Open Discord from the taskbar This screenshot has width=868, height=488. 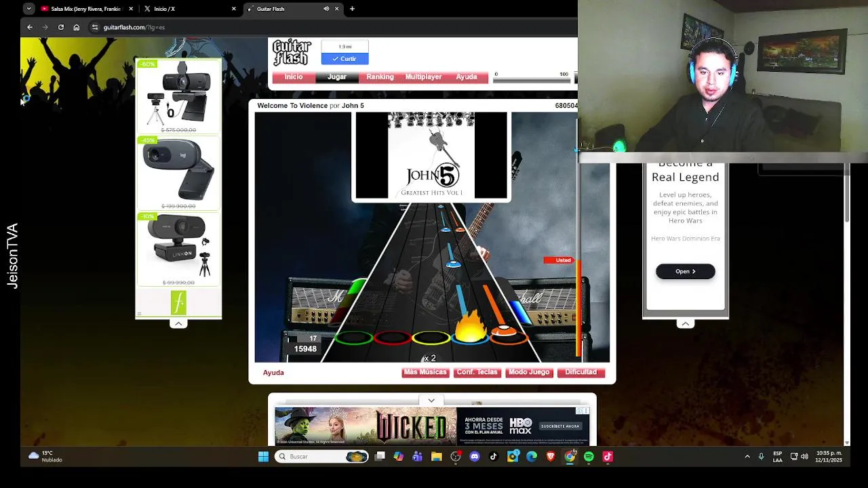(x=475, y=457)
